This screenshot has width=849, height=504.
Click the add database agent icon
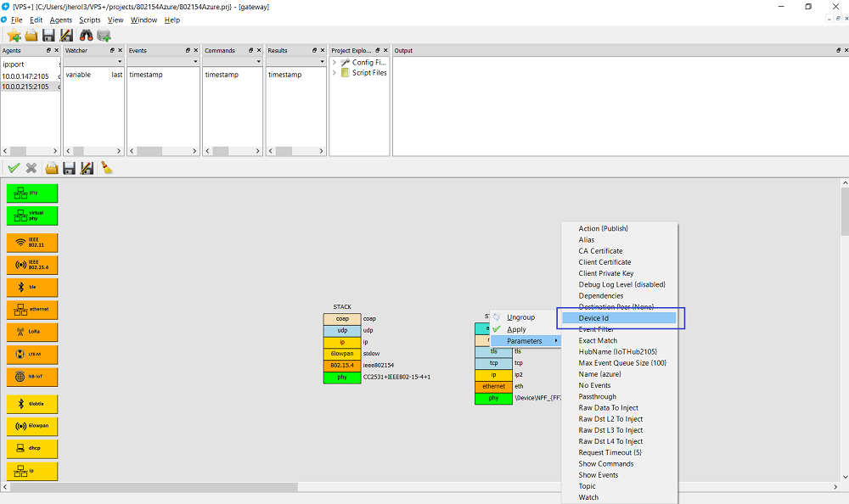coord(104,36)
